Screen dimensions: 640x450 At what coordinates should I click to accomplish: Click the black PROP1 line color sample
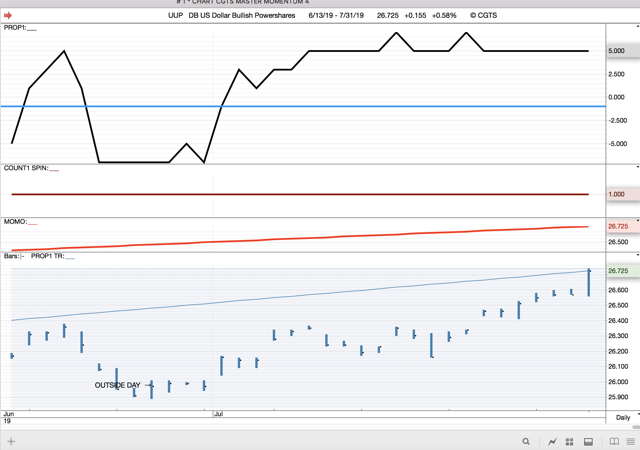coord(32,29)
